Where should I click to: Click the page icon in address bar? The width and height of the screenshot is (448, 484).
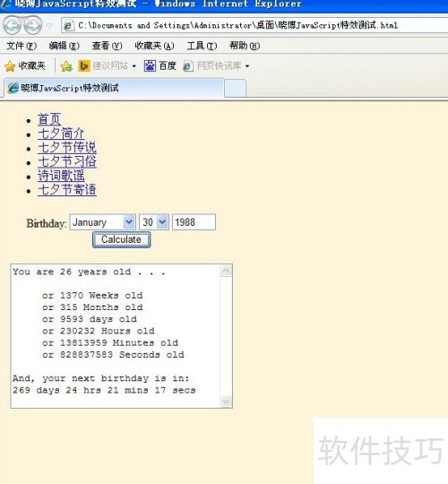(68, 25)
